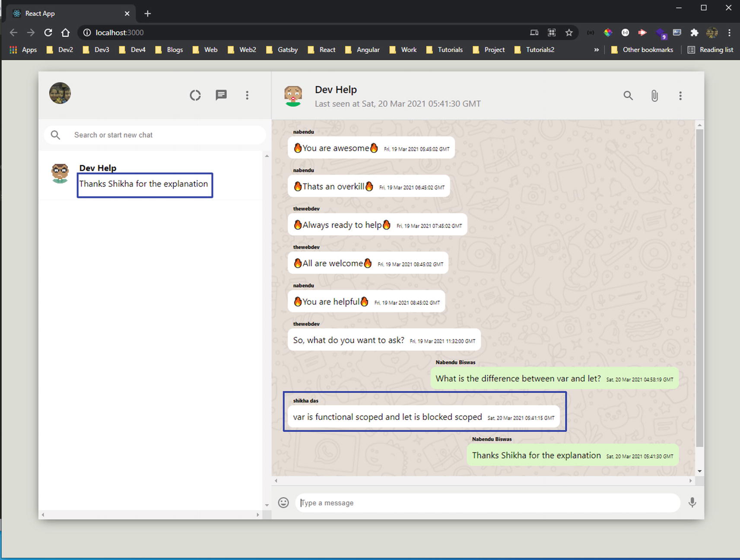Screen dimensions: 740x560
Task: Bookmark this page with the star icon
Action: (569, 32)
